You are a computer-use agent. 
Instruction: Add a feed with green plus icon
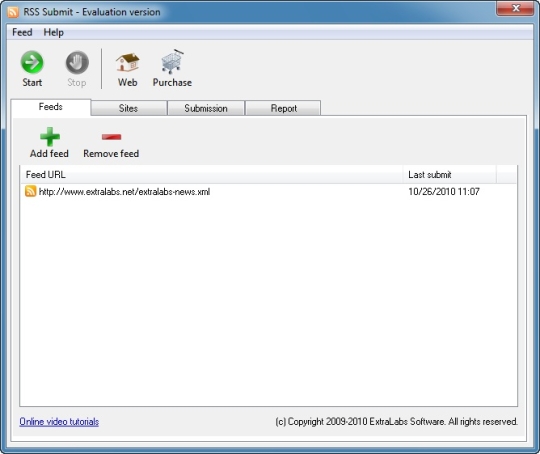(x=50, y=137)
